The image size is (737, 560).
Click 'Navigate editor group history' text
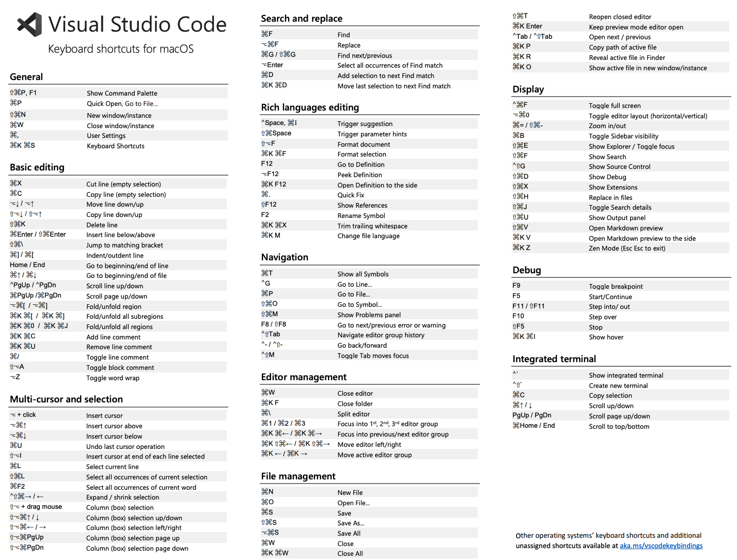pyautogui.click(x=381, y=335)
